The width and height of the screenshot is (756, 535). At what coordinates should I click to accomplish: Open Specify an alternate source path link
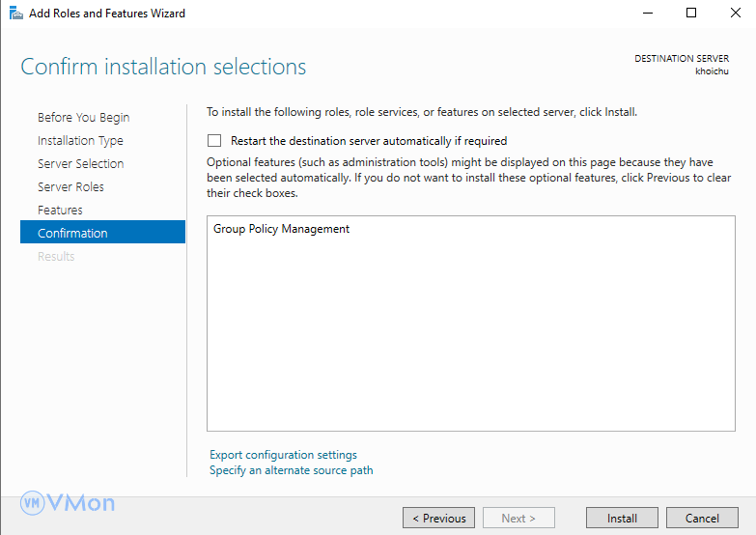291,470
